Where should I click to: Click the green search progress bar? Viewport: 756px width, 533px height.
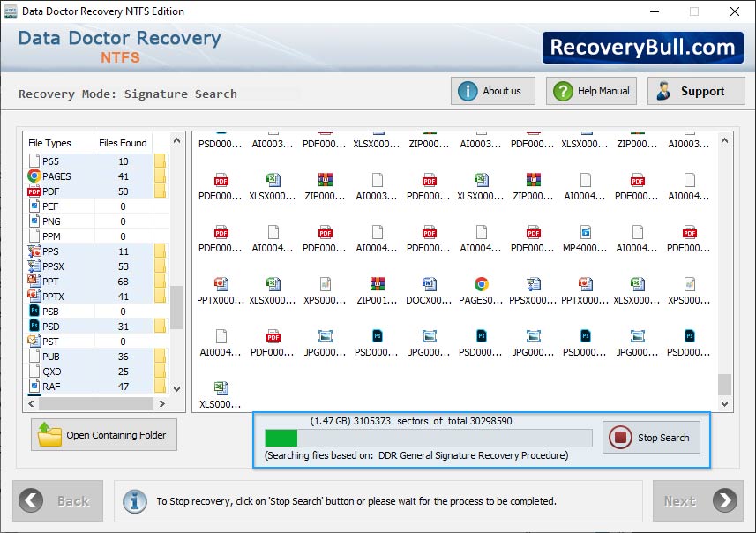tap(281, 438)
